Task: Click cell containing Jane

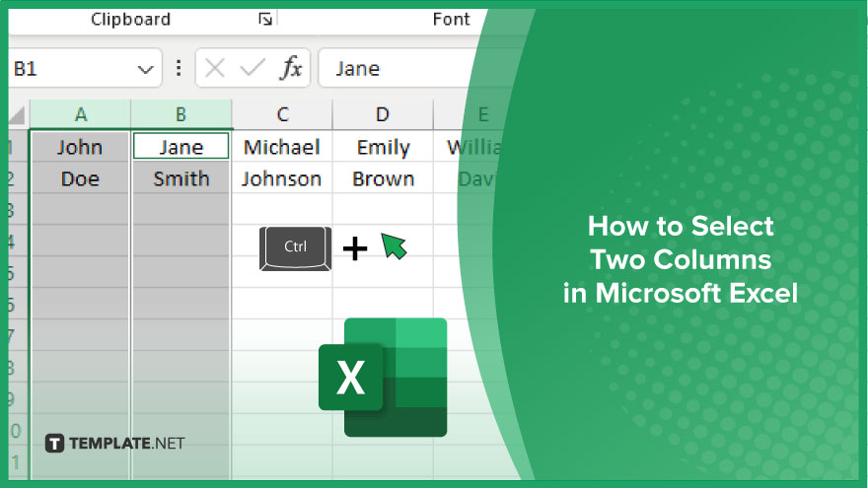Action: pyautogui.click(x=181, y=147)
